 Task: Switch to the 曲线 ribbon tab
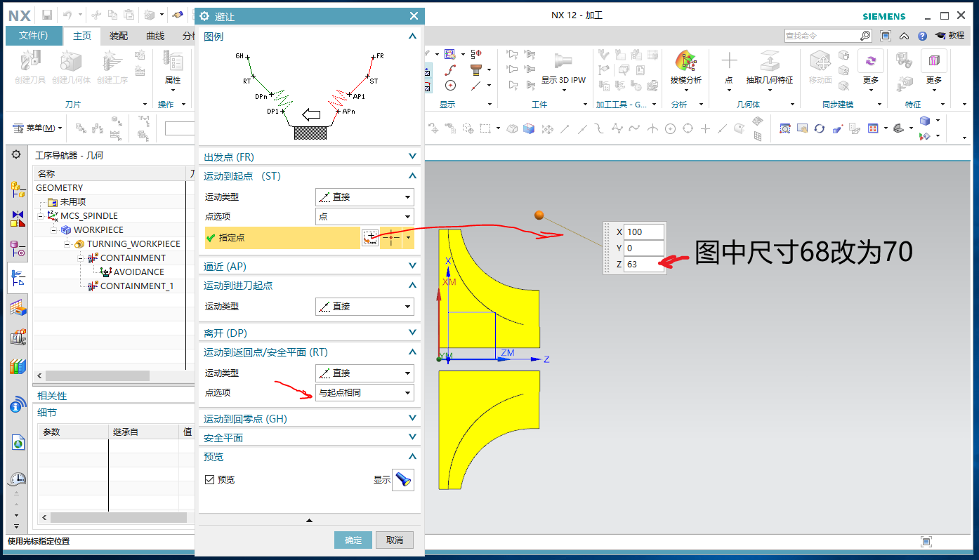pyautogui.click(x=155, y=36)
